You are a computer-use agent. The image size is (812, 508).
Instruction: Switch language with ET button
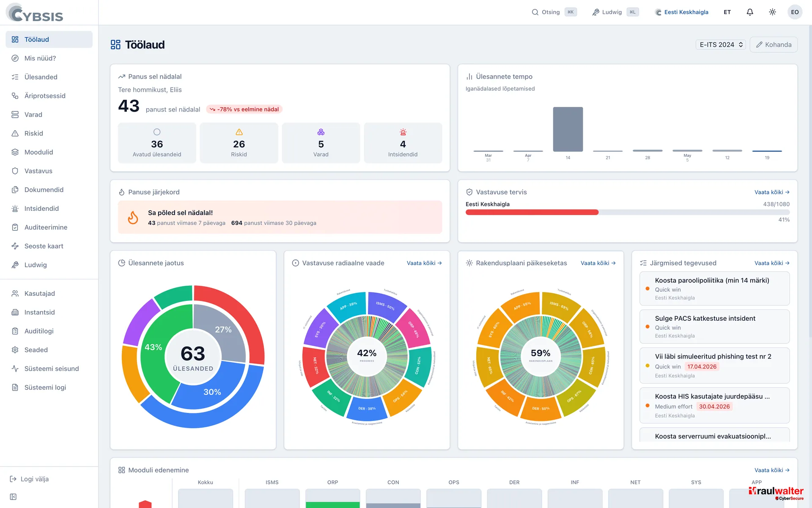(x=727, y=12)
